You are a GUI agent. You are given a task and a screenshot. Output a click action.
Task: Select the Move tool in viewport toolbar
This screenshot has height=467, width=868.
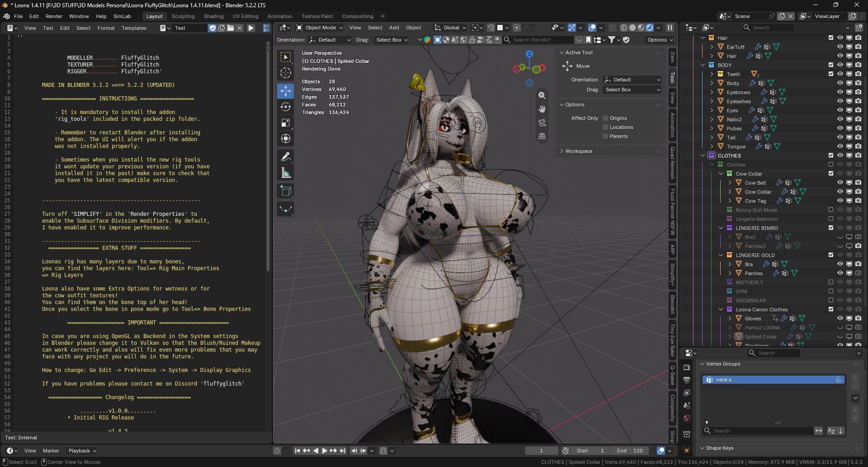pyautogui.click(x=286, y=91)
